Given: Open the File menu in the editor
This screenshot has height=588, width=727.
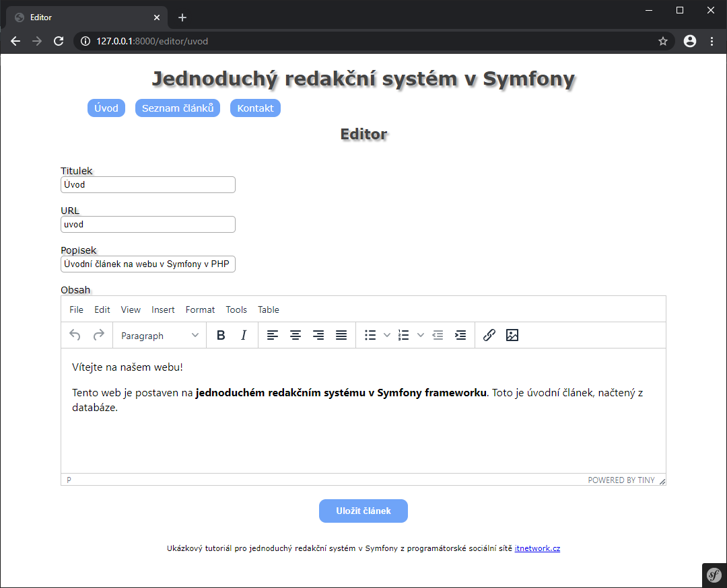Looking at the screenshot, I should (77, 309).
